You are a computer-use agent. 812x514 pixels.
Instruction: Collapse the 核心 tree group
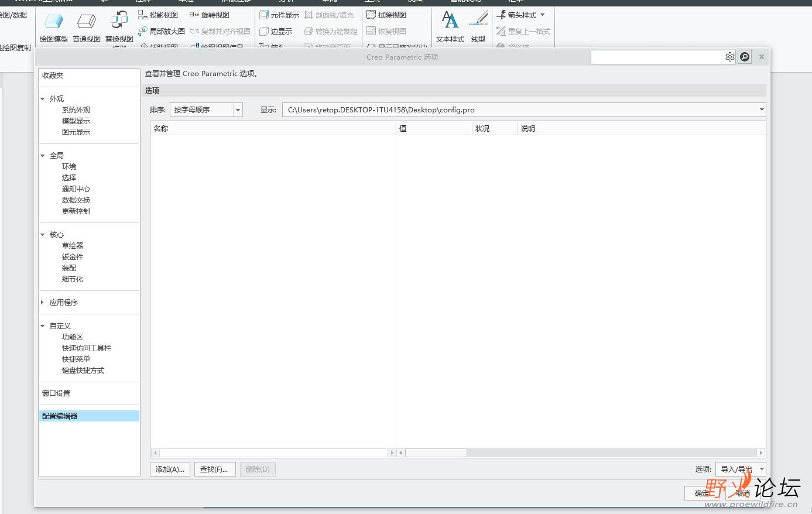tap(43, 235)
